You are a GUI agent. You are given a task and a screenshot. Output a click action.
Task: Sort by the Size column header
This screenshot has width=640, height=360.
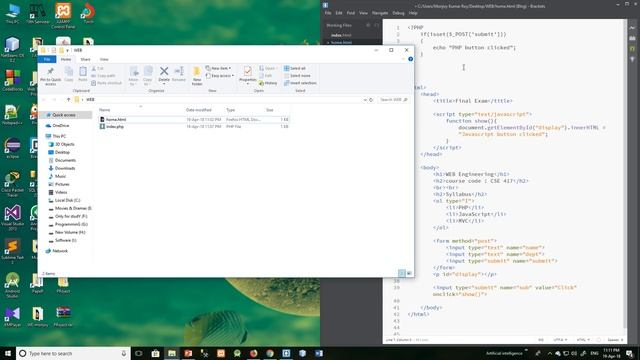[270, 110]
